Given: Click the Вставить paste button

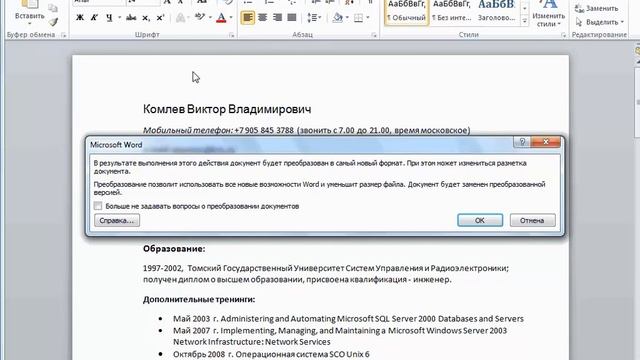Looking at the screenshot, I should pos(29,12).
